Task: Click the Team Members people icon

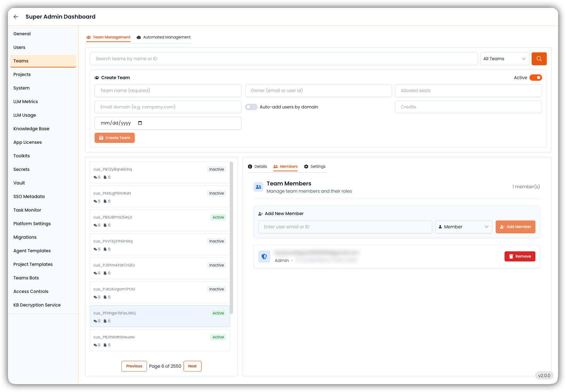Action: [x=259, y=187]
